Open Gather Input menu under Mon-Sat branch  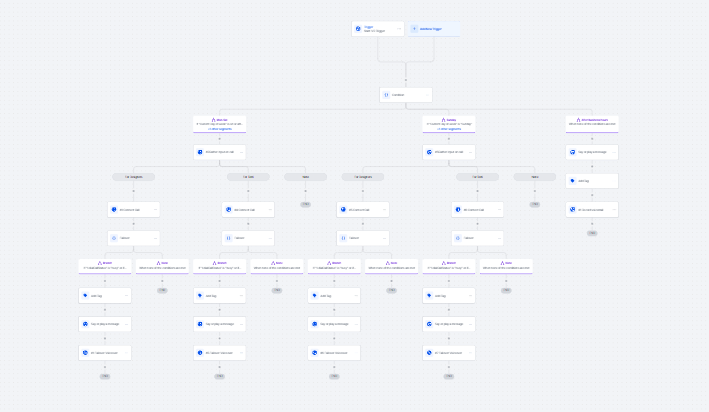(x=241, y=152)
